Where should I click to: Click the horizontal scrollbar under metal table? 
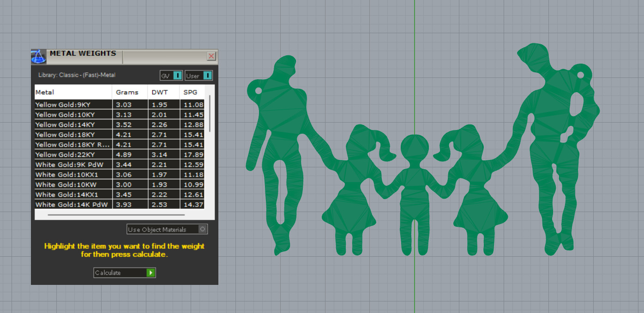pos(116,215)
